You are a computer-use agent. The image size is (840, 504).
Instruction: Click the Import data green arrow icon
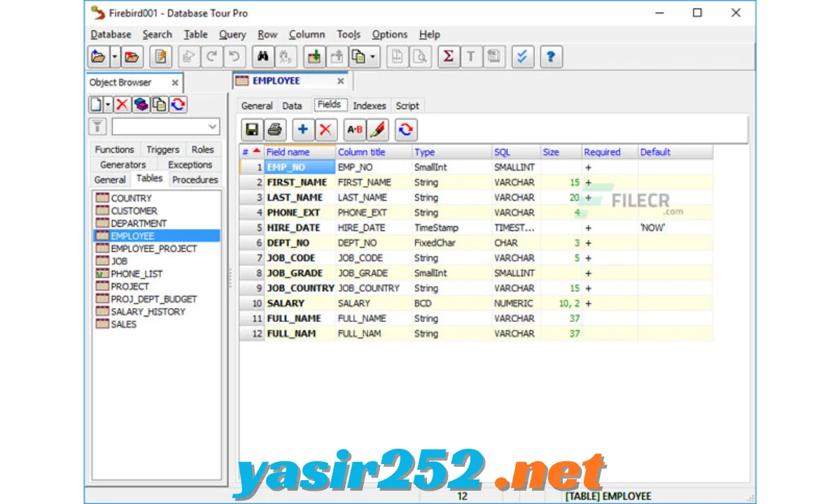tap(314, 57)
